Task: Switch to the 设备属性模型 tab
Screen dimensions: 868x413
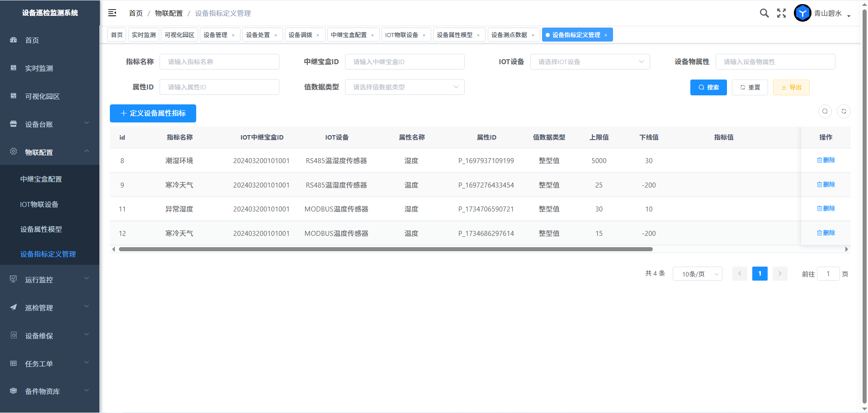Action: pos(454,35)
